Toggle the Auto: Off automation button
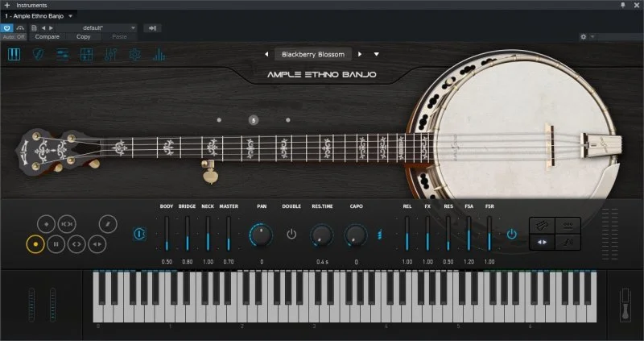The image size is (644, 341). [14, 36]
